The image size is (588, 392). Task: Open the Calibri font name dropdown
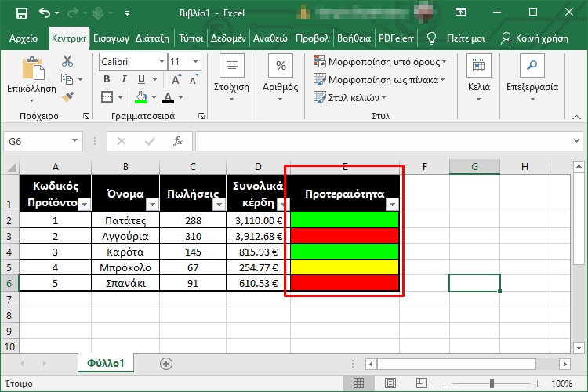tap(162, 62)
